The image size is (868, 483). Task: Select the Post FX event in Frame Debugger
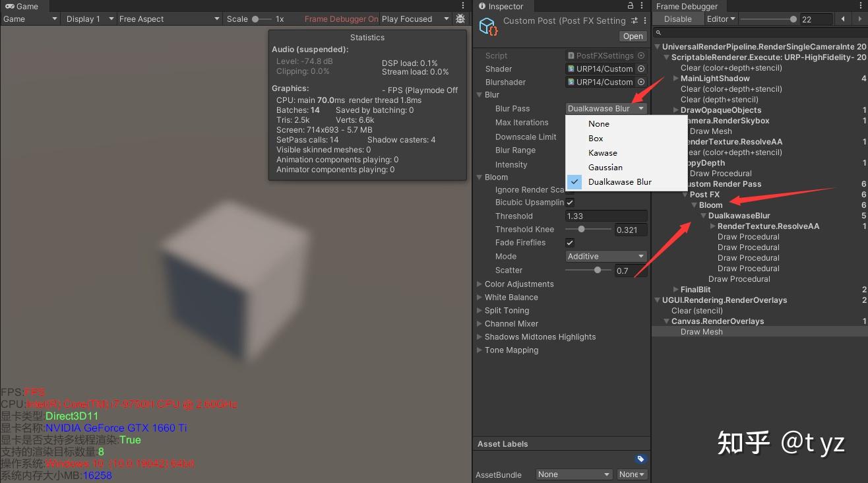[x=705, y=195]
